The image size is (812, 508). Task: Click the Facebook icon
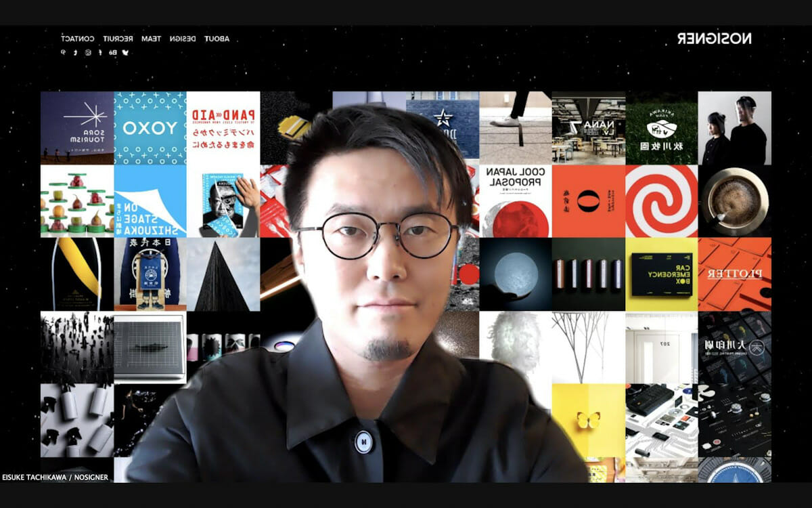click(100, 52)
